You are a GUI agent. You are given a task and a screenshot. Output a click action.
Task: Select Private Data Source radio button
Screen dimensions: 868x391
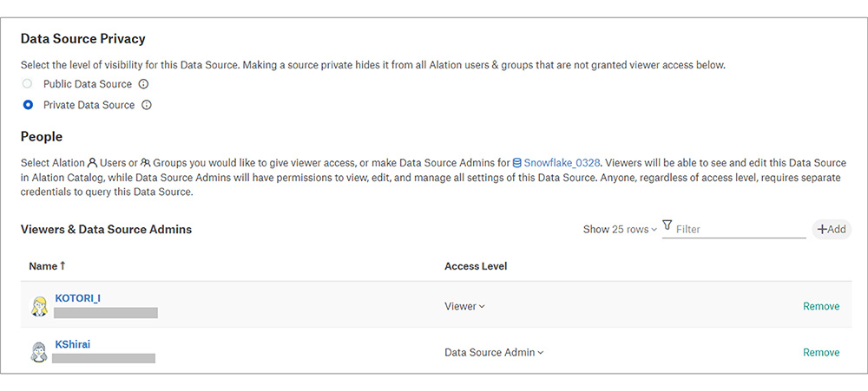pos(29,105)
